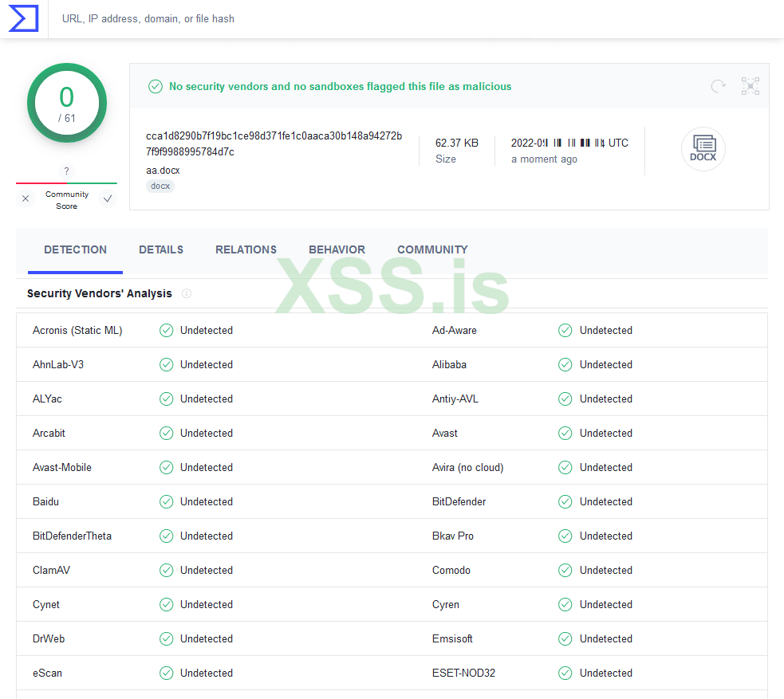The width and height of the screenshot is (784, 699).
Task: Click the Avast-Mobile row Undetected check icon
Action: [x=167, y=467]
